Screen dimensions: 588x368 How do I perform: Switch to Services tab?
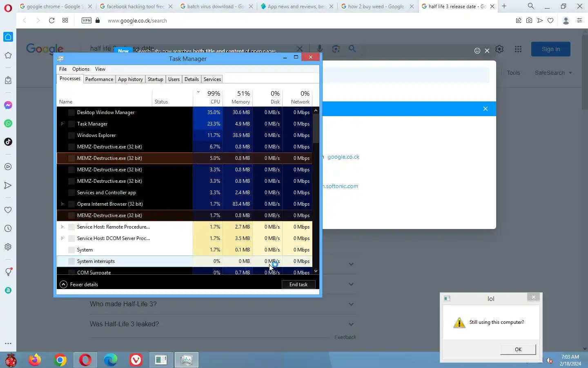coord(212,79)
